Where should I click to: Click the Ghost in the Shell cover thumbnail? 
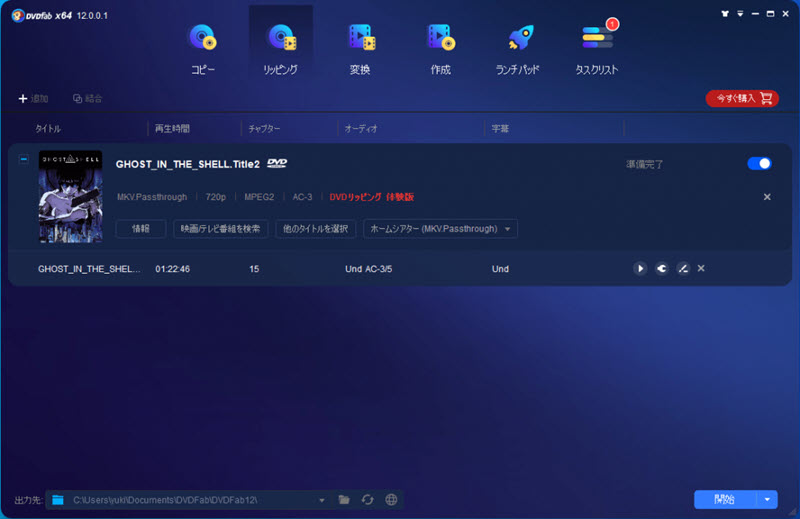point(70,196)
